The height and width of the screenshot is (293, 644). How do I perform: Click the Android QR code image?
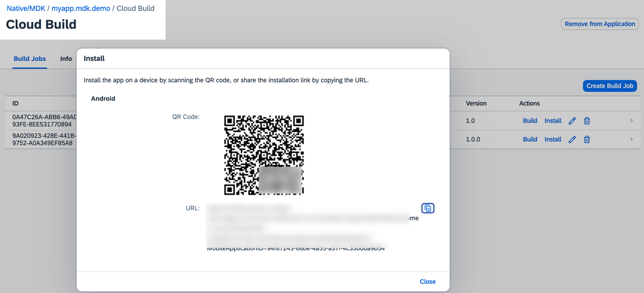point(264,155)
